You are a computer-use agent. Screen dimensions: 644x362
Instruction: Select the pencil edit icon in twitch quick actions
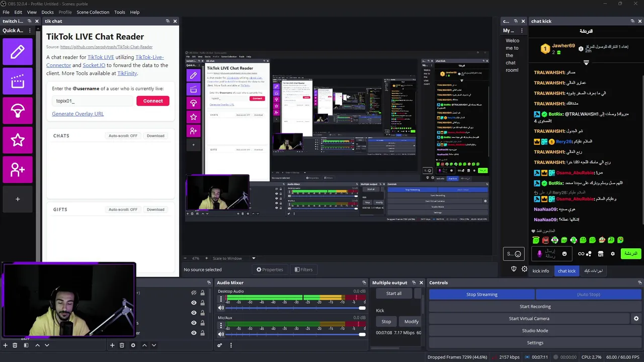pyautogui.click(x=18, y=52)
